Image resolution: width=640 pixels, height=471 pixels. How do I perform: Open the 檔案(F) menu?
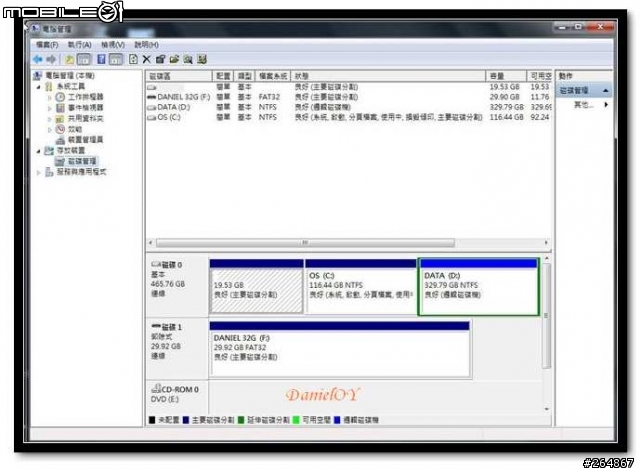(x=47, y=44)
